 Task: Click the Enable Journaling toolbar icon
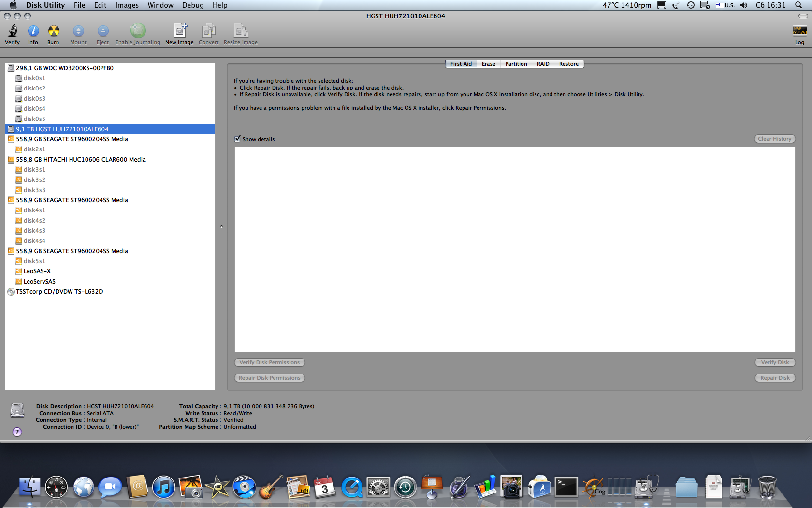pos(138,30)
